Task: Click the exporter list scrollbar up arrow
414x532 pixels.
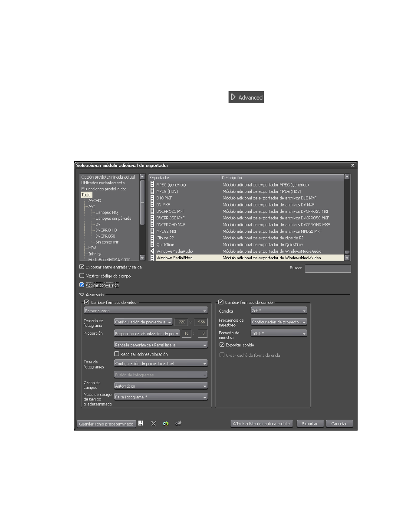Action: pyautogui.click(x=347, y=177)
